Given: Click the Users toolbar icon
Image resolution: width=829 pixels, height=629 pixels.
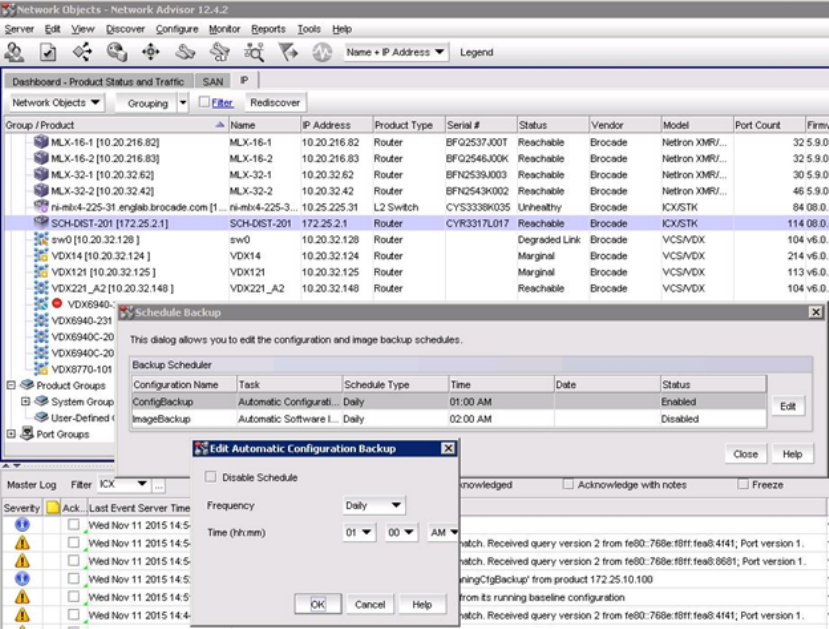Looking at the screenshot, I should [x=14, y=52].
